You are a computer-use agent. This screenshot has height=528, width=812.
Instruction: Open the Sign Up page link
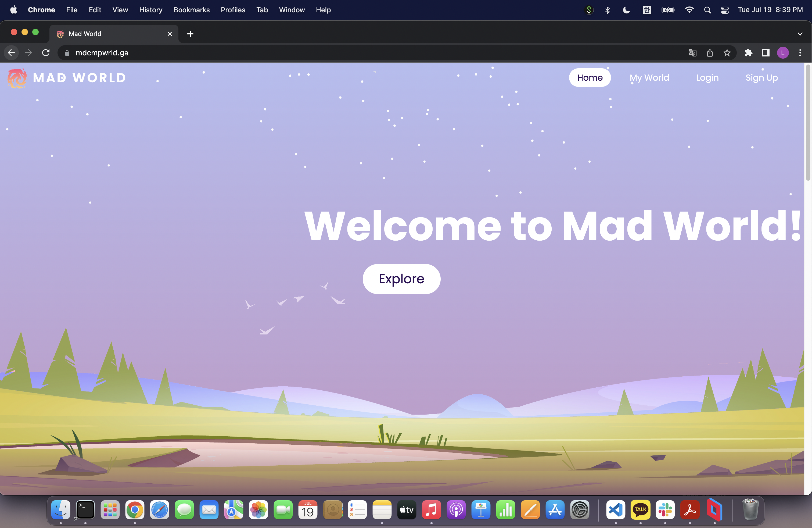(761, 78)
